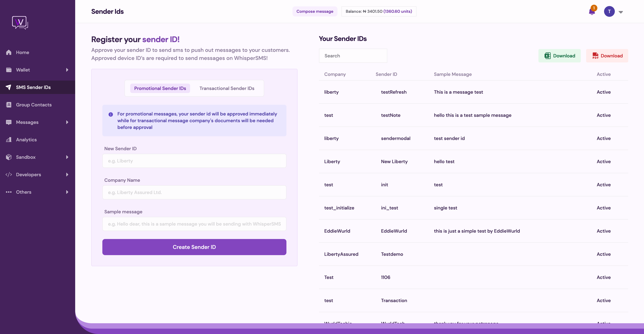Image resolution: width=644 pixels, height=334 pixels.
Task: Click the WhisperSMS logo icon
Action: pyautogui.click(x=20, y=22)
